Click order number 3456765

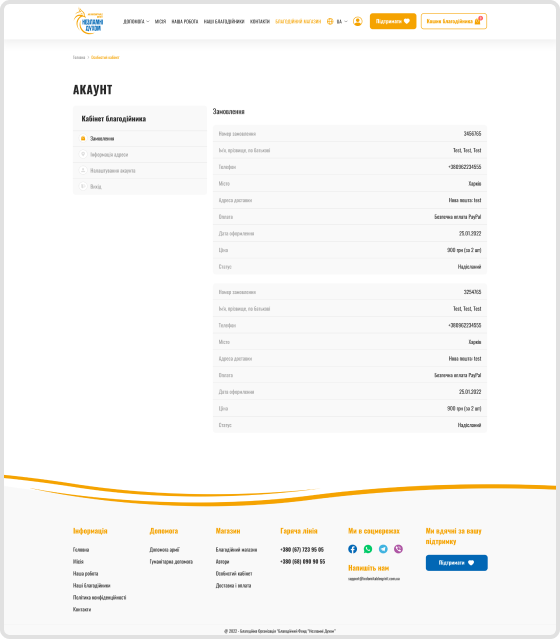coord(472,134)
